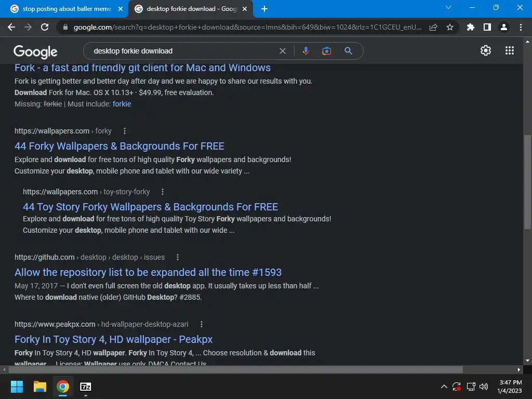Open Google quick settings gear
Viewport: 532px width, 399px height.
(x=486, y=50)
